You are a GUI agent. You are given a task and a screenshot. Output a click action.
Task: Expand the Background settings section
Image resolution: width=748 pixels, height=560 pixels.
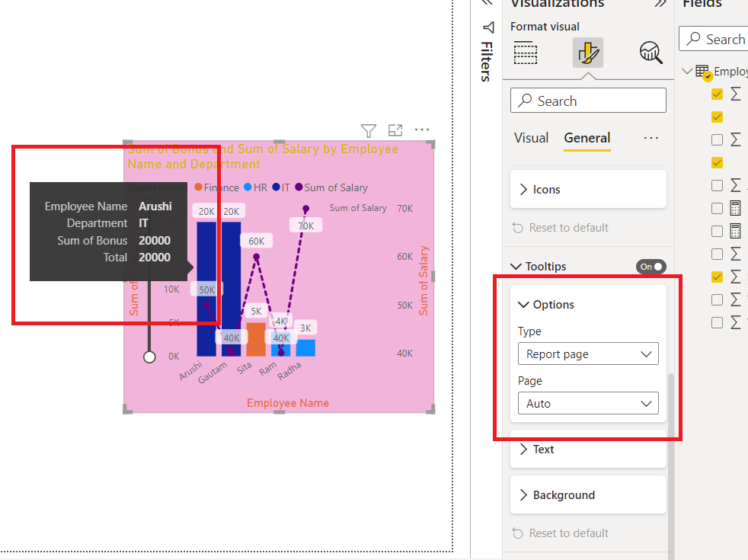(587, 494)
